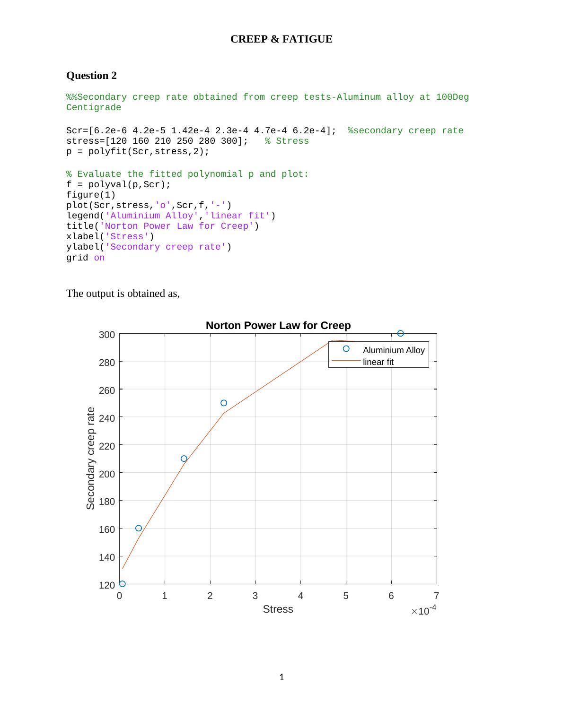The image size is (563, 728).
Task: Click the circle marker in the plot legend
Action: click(346, 349)
